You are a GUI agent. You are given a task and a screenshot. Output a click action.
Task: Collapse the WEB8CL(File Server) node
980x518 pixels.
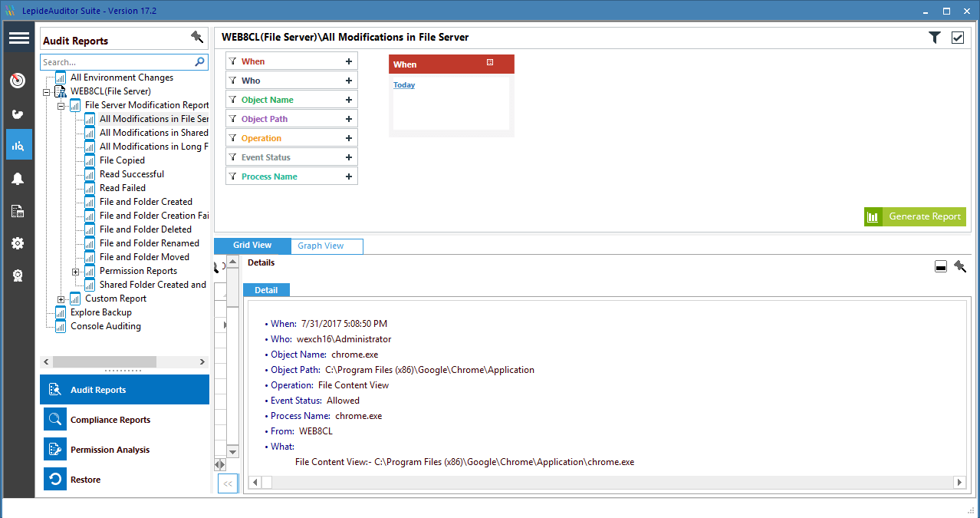click(46, 91)
